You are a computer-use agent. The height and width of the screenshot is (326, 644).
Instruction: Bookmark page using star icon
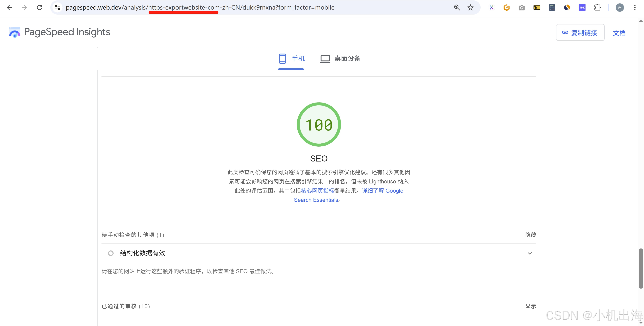[x=471, y=8]
